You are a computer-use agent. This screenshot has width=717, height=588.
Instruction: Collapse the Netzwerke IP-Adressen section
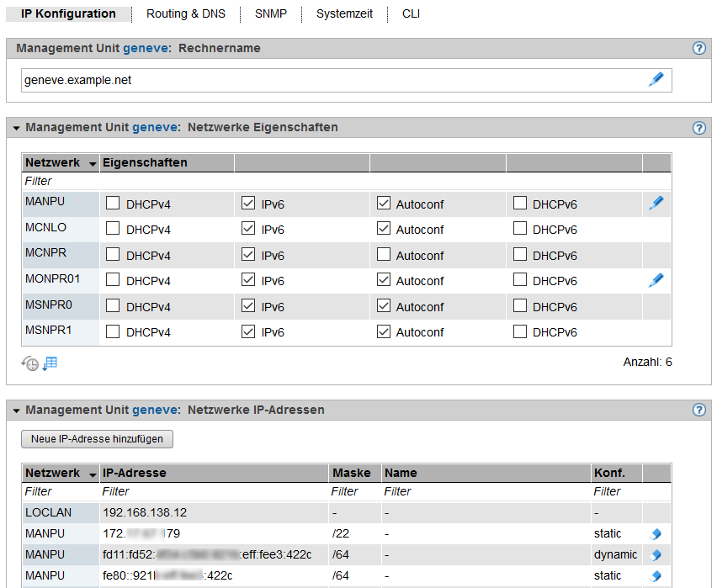(16, 411)
